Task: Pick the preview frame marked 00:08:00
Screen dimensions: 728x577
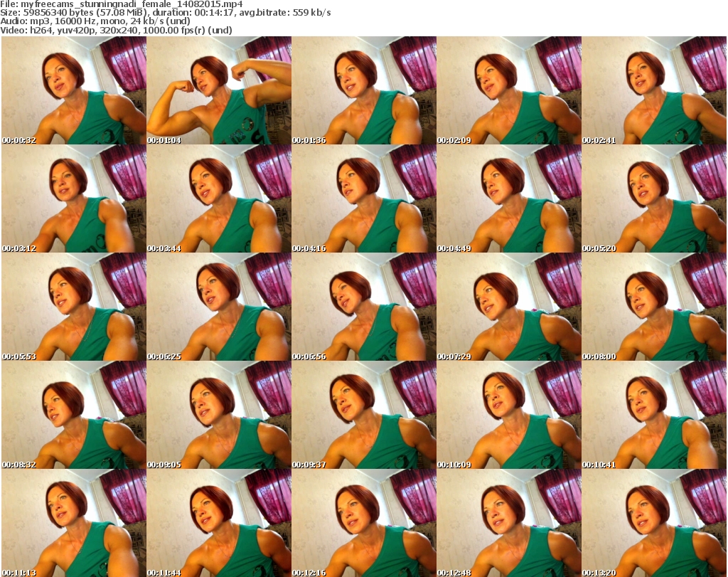Action: (x=654, y=307)
